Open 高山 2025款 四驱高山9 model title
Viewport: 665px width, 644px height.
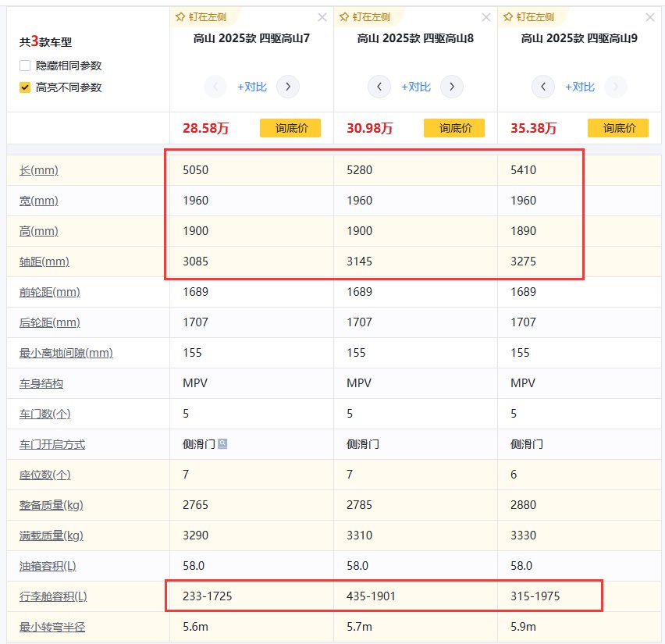point(579,37)
